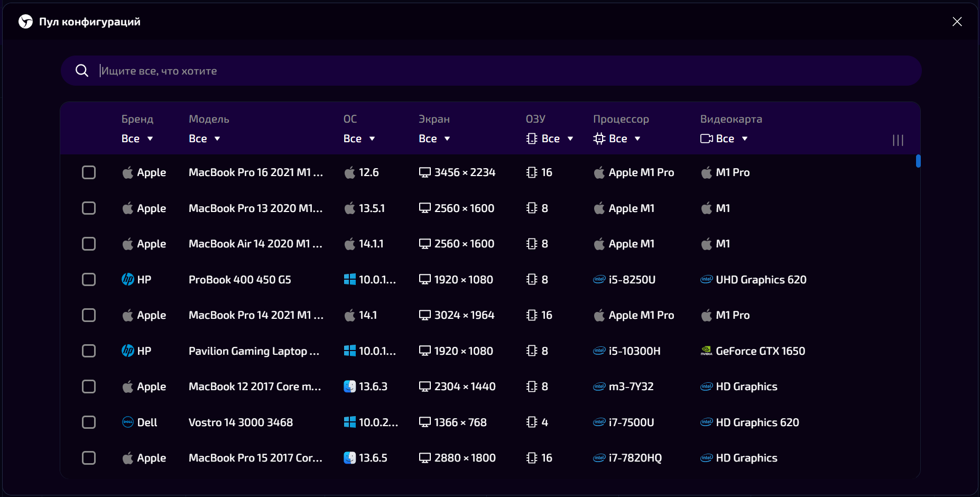The width and height of the screenshot is (980, 497).
Task: Check the Vostro 14 3000 3468 row
Action: click(89, 422)
